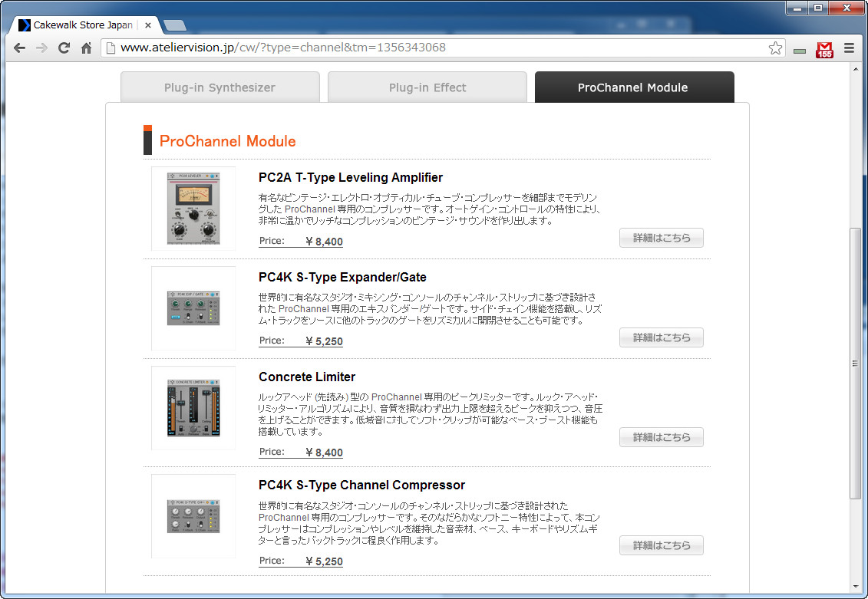Open the Gmail extension showing 155
The height and width of the screenshot is (599, 868).
coord(824,49)
